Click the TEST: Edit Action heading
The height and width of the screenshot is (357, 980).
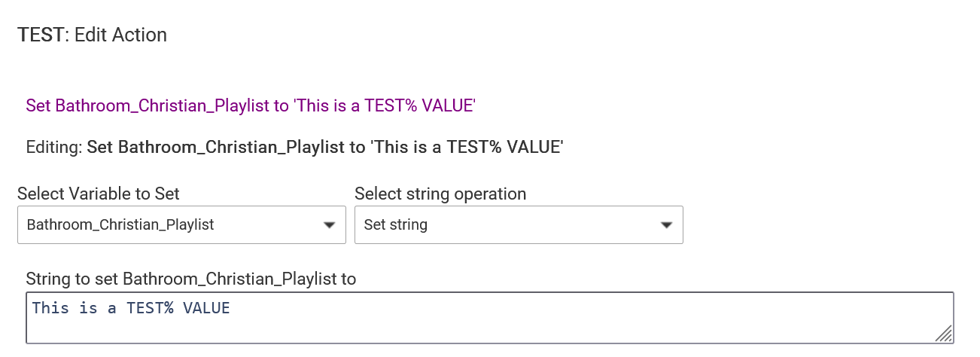point(92,35)
